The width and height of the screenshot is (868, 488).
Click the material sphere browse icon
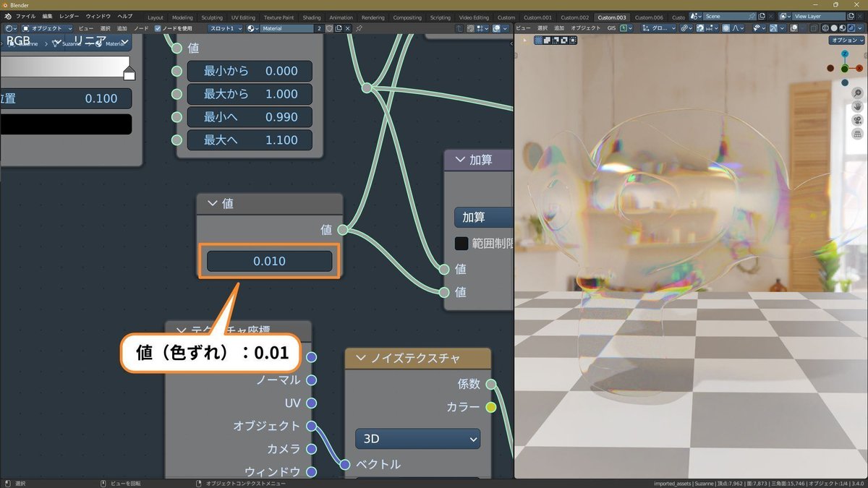tap(254, 28)
